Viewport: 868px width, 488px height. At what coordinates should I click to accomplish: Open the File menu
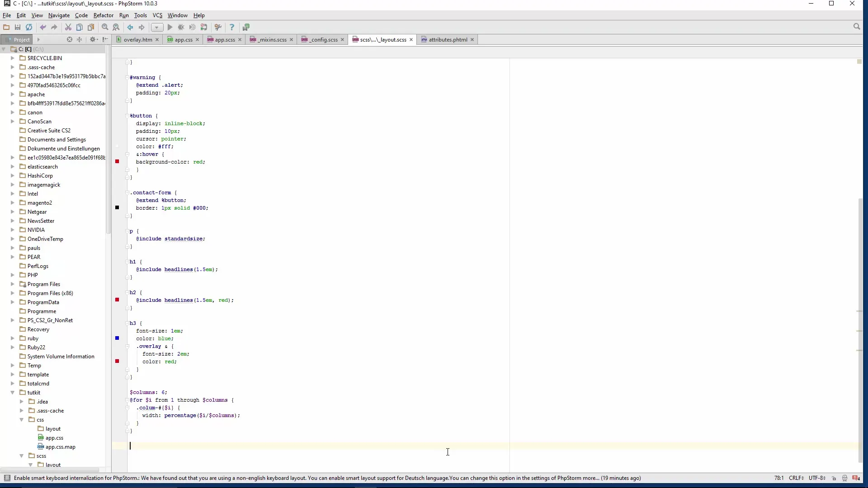pyautogui.click(x=7, y=15)
